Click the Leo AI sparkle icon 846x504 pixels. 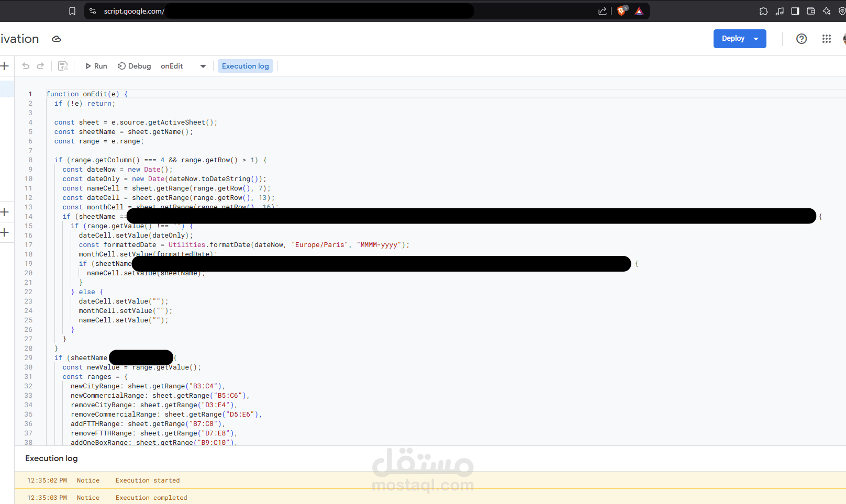tap(827, 11)
